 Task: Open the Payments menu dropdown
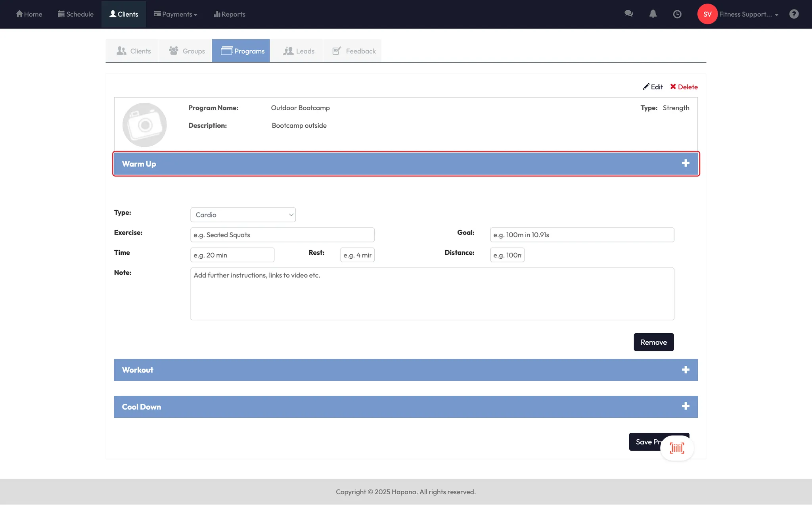pos(176,14)
